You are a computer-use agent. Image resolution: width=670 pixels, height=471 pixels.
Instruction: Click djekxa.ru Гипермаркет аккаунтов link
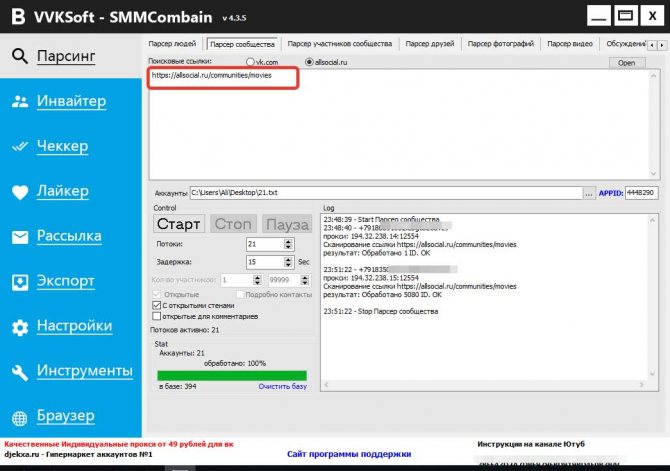pos(78,454)
